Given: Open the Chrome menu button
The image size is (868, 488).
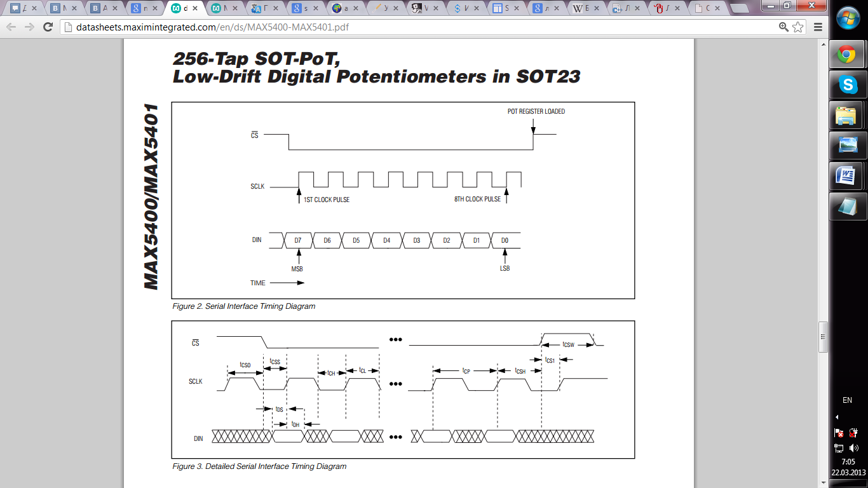Looking at the screenshot, I should pos(818,27).
